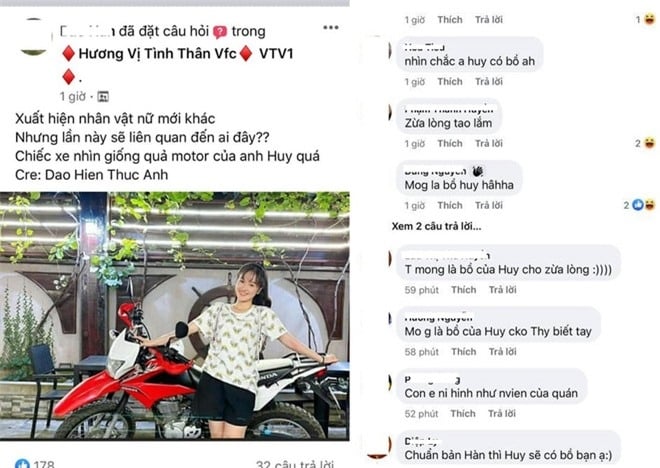Open the three-dot post options menu

pyautogui.click(x=331, y=27)
